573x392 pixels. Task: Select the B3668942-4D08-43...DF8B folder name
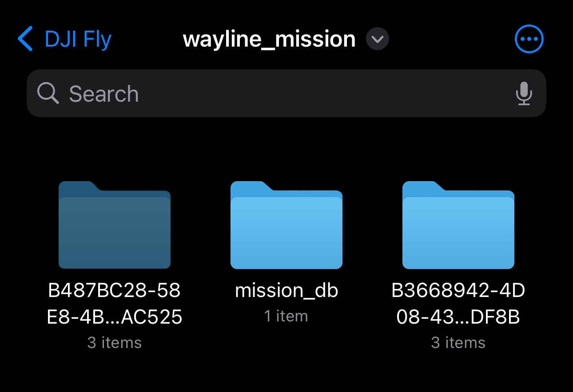(x=458, y=304)
